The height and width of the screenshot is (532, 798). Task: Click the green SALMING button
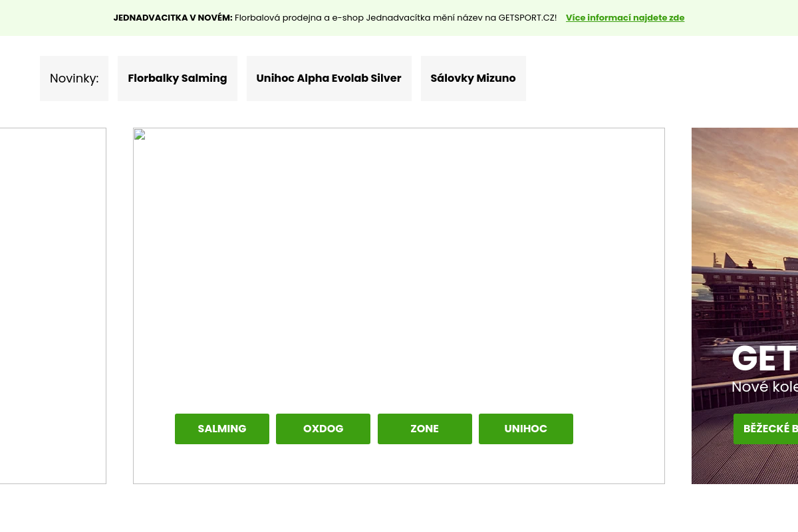pos(222,429)
